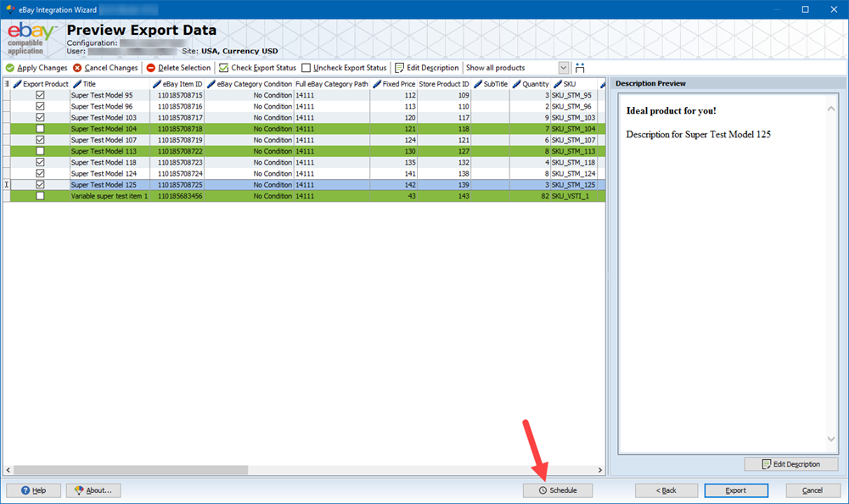Click the eBay compatible application logo

[x=31, y=38]
